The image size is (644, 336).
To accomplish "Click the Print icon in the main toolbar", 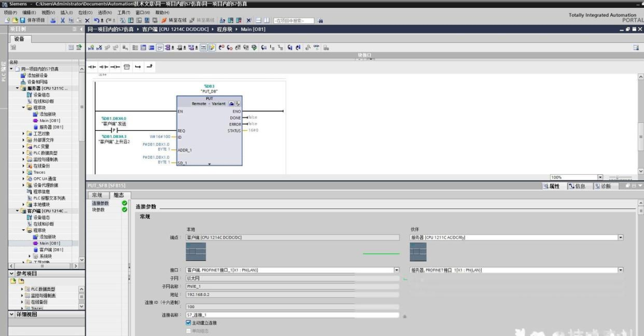I will pyautogui.click(x=53, y=20).
